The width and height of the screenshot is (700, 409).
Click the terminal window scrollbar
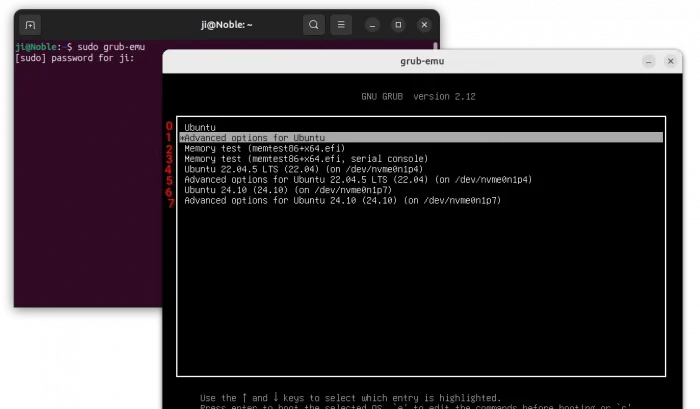[435, 46]
